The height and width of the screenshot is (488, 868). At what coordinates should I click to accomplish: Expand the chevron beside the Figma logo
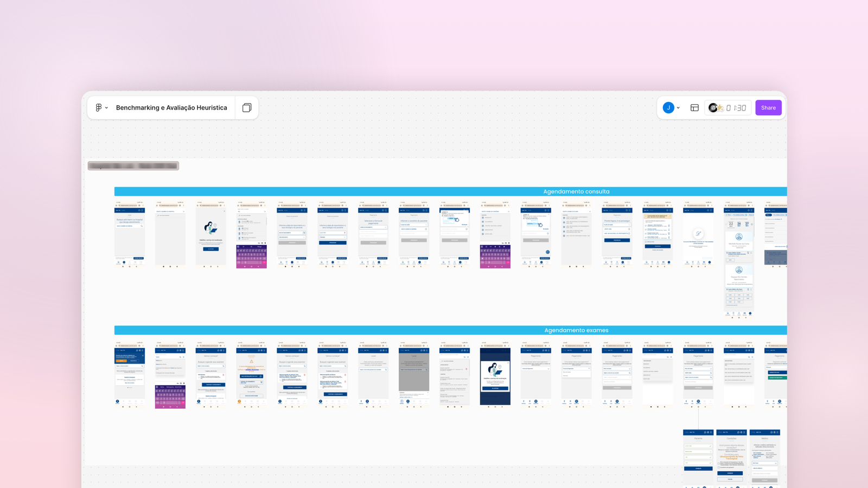[x=106, y=108]
